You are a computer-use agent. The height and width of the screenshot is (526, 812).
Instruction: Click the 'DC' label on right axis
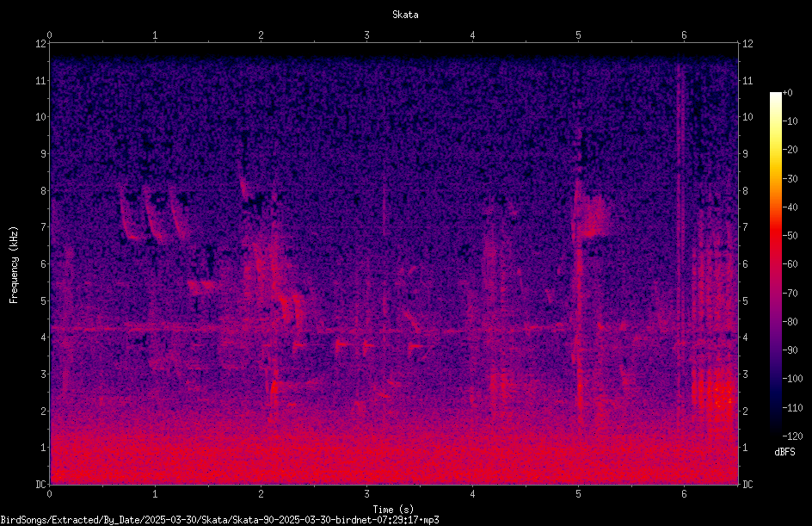[747, 484]
